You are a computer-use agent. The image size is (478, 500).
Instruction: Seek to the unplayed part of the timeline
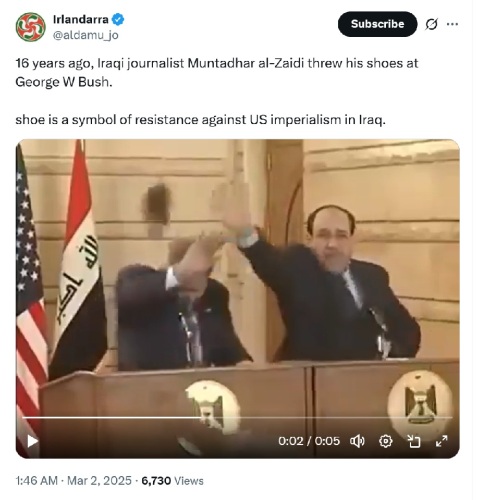[327, 417]
